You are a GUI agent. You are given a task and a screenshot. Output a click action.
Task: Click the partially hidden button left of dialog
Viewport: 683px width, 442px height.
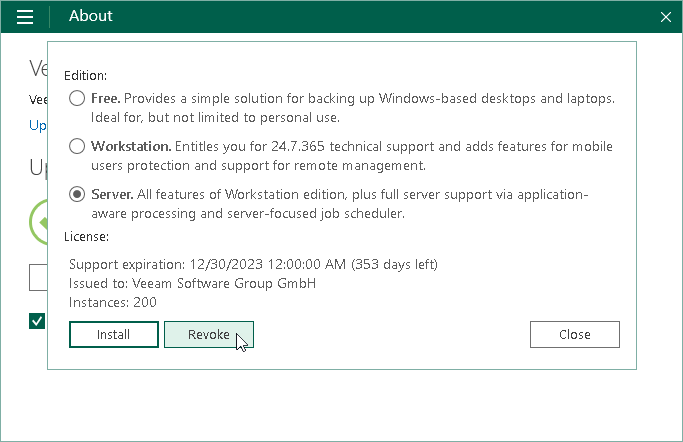point(38,277)
